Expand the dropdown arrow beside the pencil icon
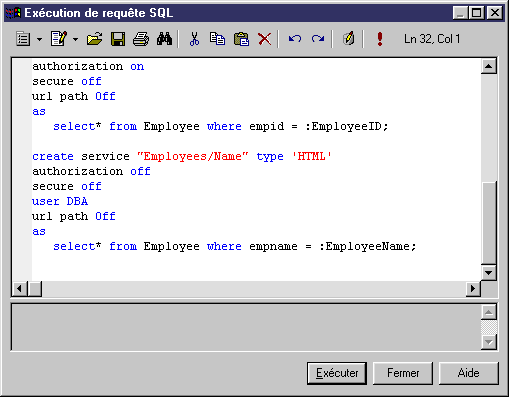 point(75,39)
